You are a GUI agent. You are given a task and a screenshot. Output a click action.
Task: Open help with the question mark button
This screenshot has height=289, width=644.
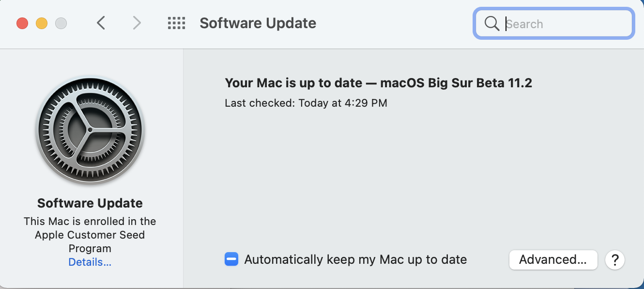(615, 260)
